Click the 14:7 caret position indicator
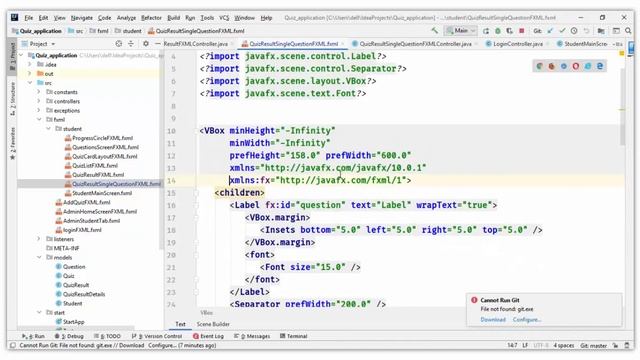Viewport: 640px width, 360px height. tap(512, 346)
